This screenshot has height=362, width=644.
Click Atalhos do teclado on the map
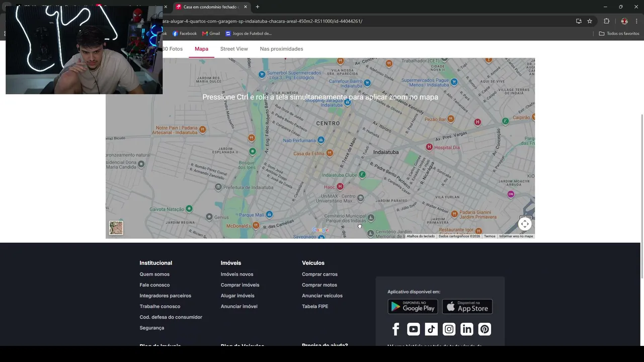pos(421,236)
